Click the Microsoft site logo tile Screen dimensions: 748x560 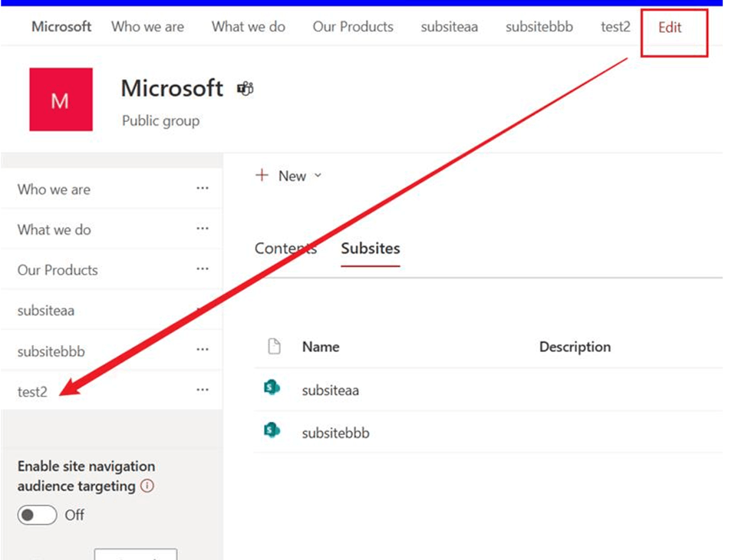(61, 99)
